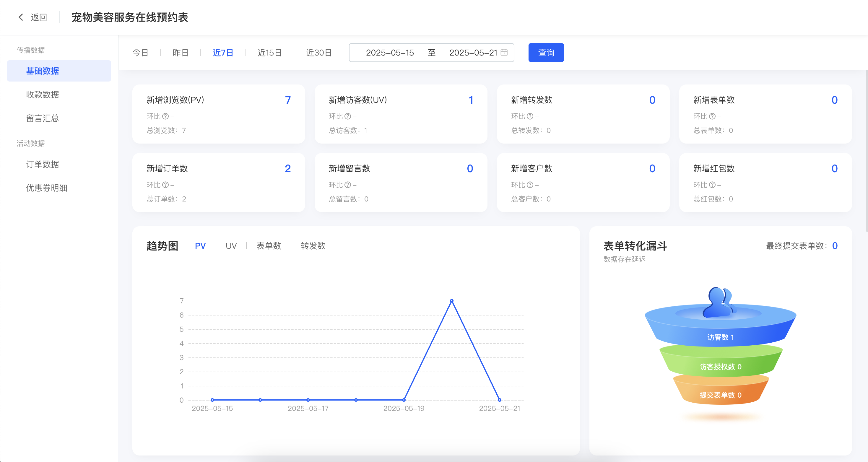Click help icon beside 新增红包数 环比
This screenshot has width=868, height=462.
coord(712,185)
